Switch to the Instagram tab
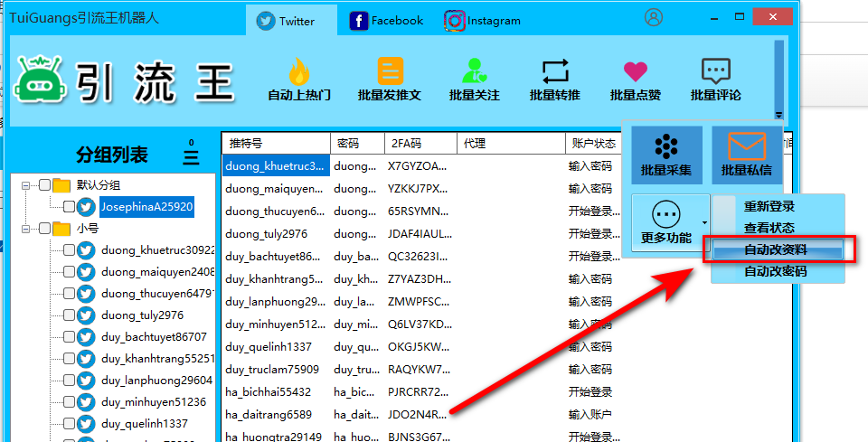 tap(483, 20)
